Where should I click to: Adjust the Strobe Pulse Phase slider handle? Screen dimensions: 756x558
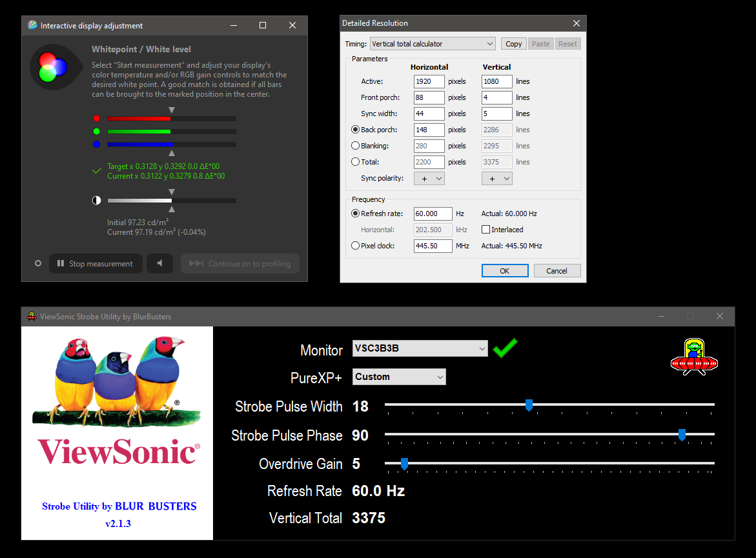coord(682,435)
